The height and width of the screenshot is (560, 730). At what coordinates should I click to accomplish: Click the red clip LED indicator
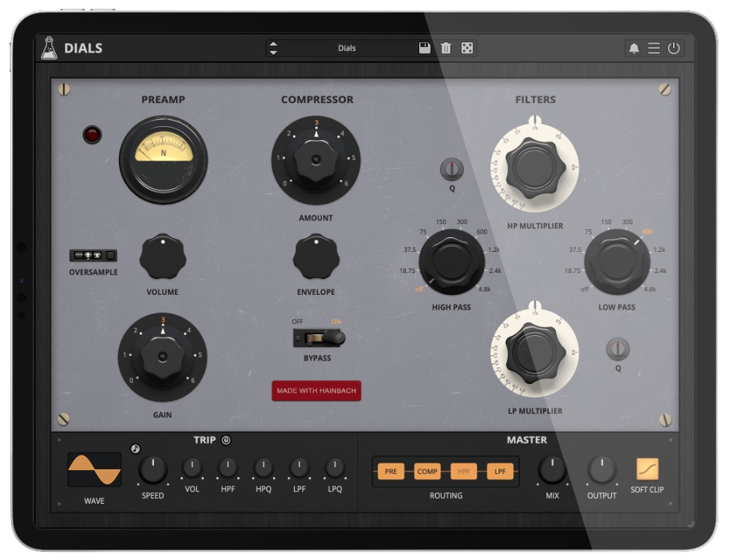pyautogui.click(x=92, y=134)
